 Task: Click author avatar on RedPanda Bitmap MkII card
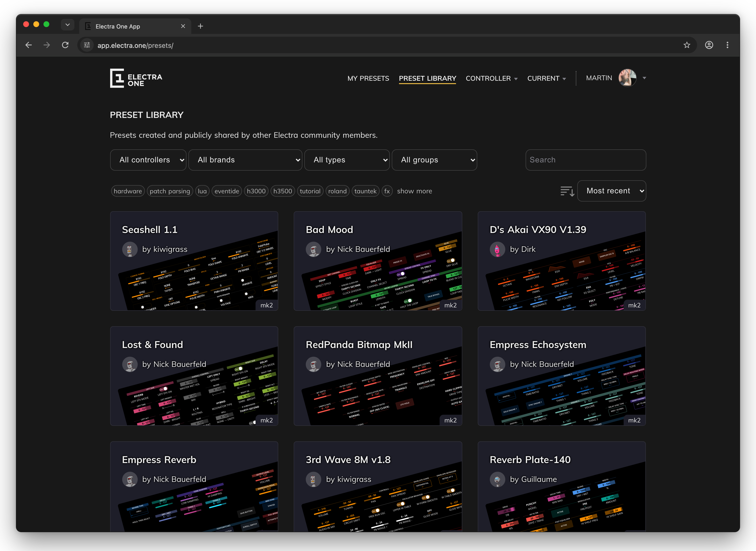click(x=313, y=364)
